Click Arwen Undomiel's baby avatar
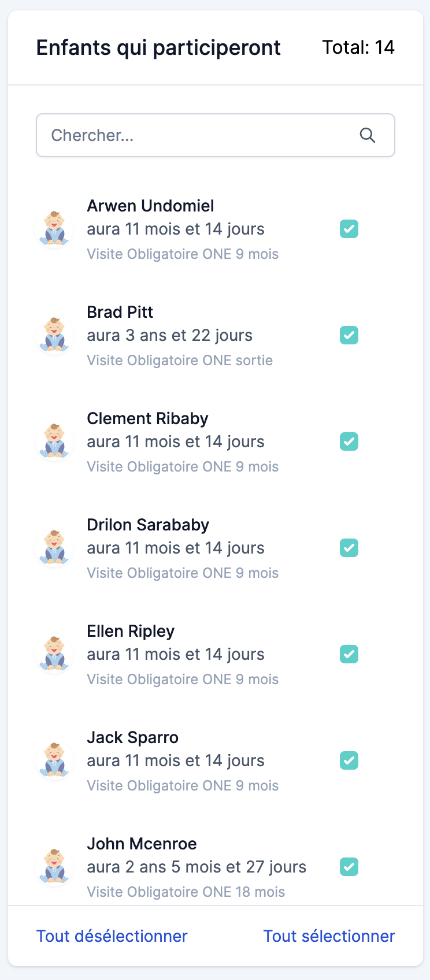Screen dimensions: 430x980 point(54,229)
